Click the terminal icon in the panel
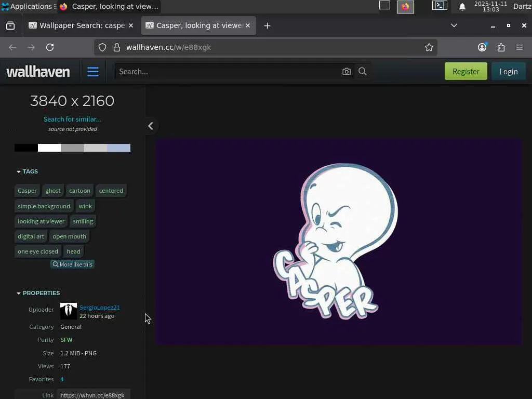This screenshot has width=532, height=399. [x=440, y=6]
